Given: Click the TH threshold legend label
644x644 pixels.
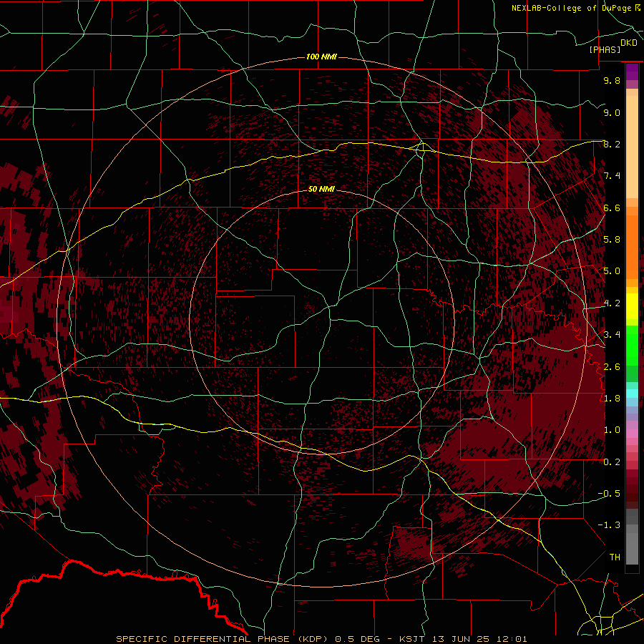Looking at the screenshot, I should tap(615, 557).
